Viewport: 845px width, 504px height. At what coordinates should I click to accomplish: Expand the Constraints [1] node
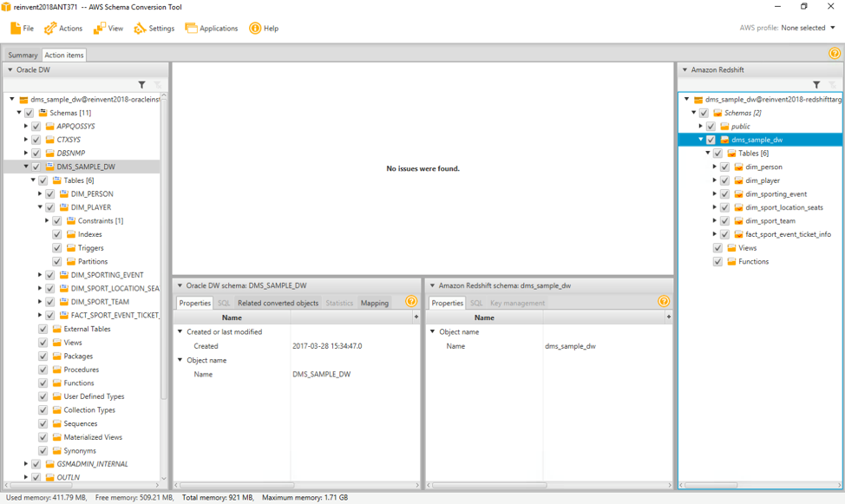pos(46,220)
